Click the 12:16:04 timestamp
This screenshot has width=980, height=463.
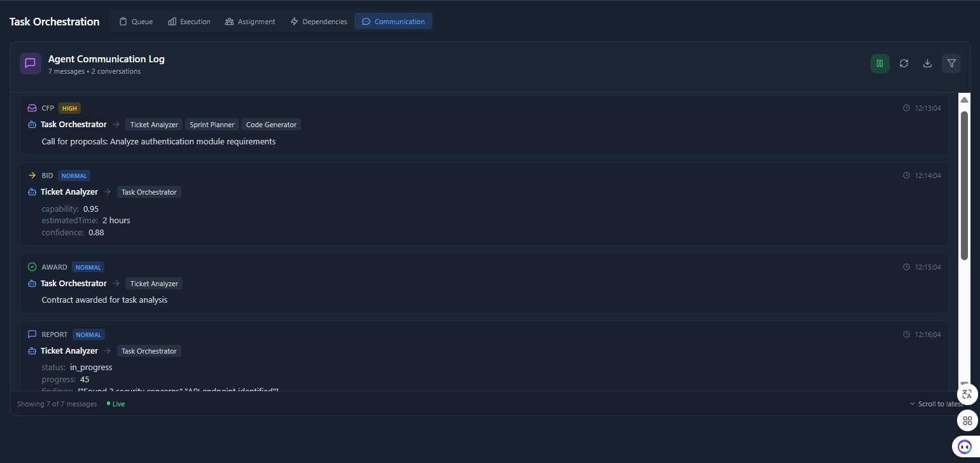coord(928,335)
